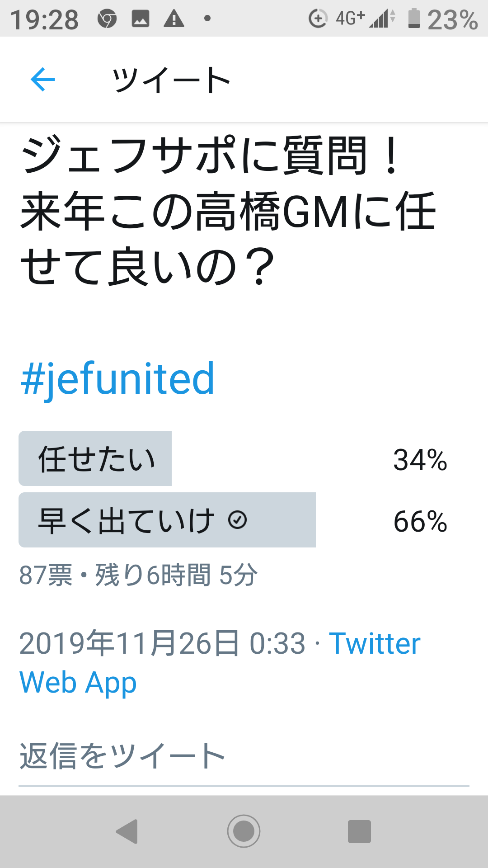
Task: Tap the ツイート header title
Action: pos(171,80)
